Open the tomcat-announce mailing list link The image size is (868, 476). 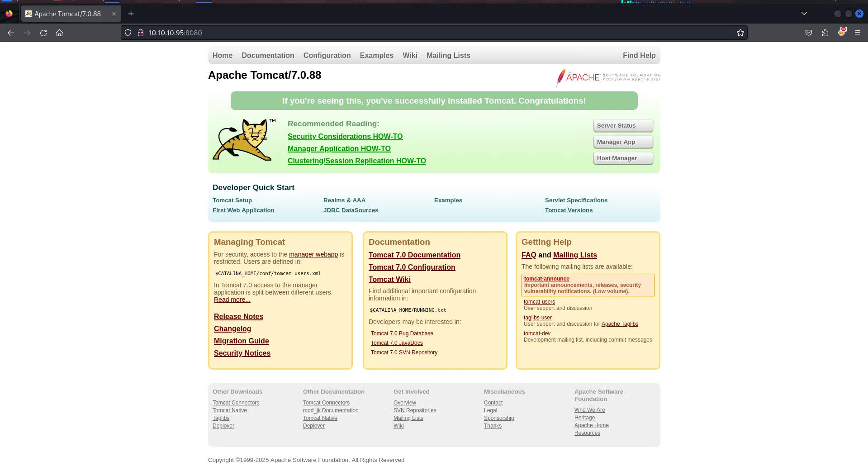click(x=546, y=279)
